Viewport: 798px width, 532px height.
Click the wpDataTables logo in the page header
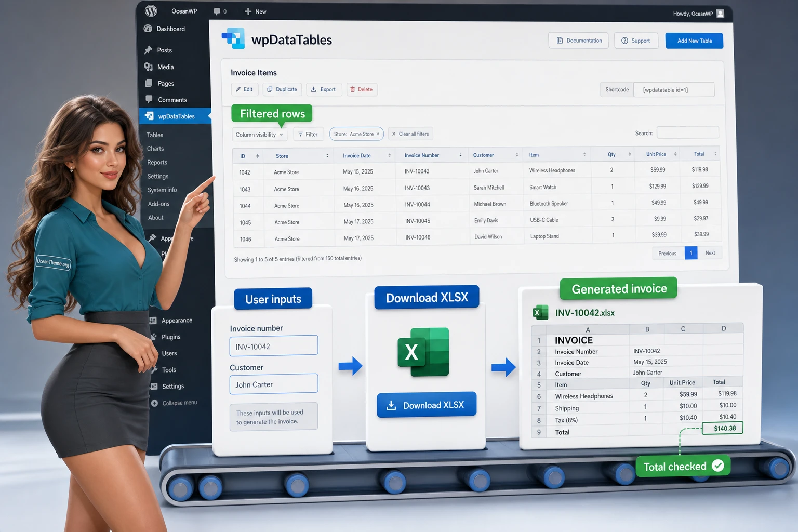(233, 38)
